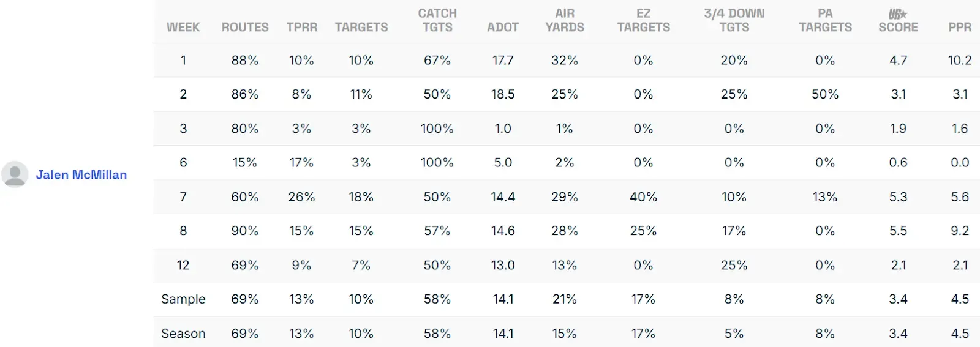Click the week 12 row label
This screenshot has height=347, width=980.
click(183, 265)
